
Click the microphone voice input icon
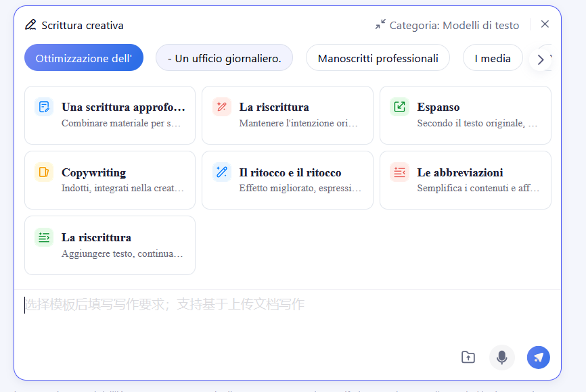click(501, 357)
